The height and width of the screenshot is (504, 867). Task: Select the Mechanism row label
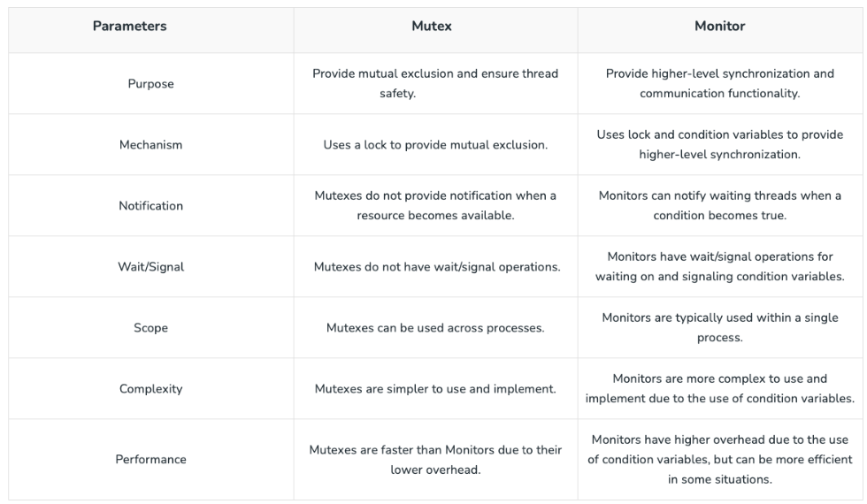[151, 145]
